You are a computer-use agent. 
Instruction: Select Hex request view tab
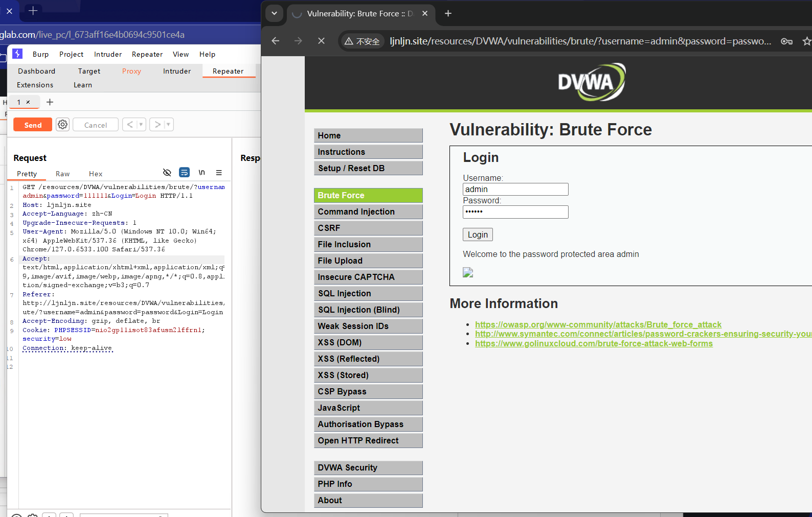pyautogui.click(x=96, y=174)
